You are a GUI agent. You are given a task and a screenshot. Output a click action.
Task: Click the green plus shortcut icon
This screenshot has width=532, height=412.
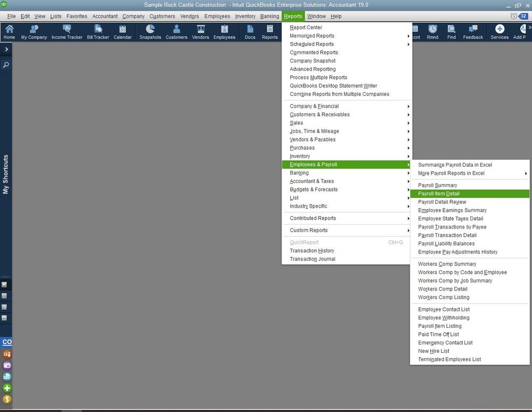tap(7, 388)
